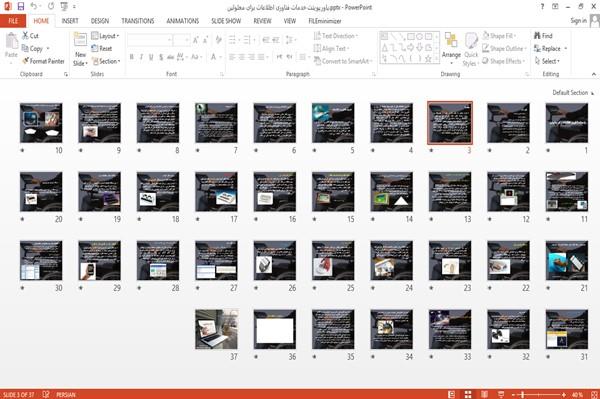Open the Shape Fill dropdown
This screenshot has height=399, width=600.
coord(499,36)
